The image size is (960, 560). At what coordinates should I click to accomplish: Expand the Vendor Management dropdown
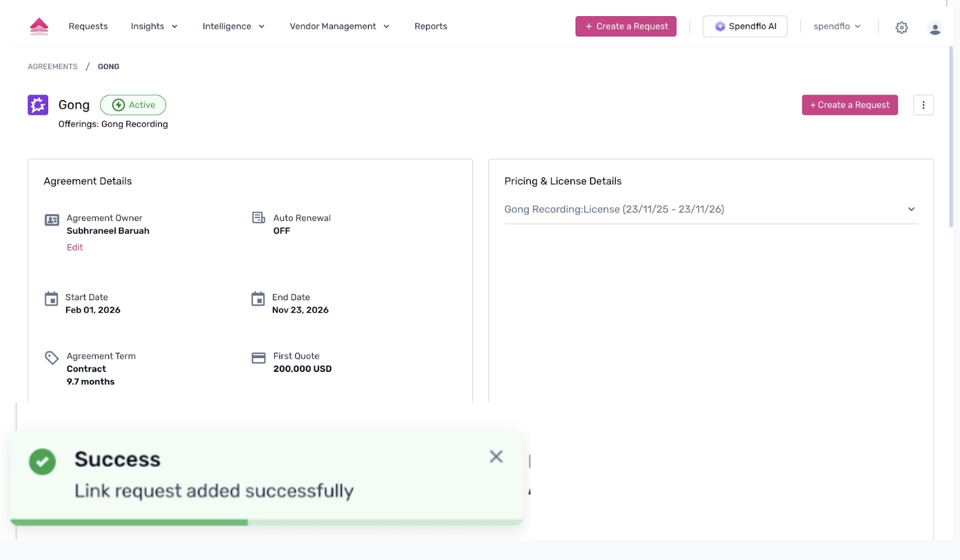pyautogui.click(x=339, y=27)
